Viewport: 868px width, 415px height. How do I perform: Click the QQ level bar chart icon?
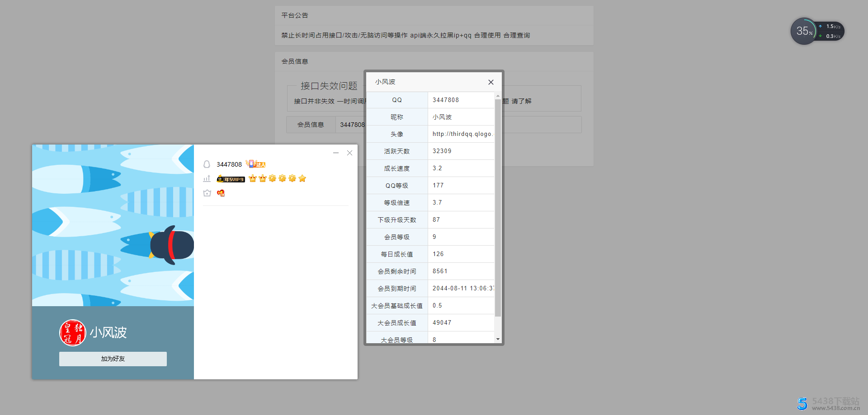coord(207,178)
